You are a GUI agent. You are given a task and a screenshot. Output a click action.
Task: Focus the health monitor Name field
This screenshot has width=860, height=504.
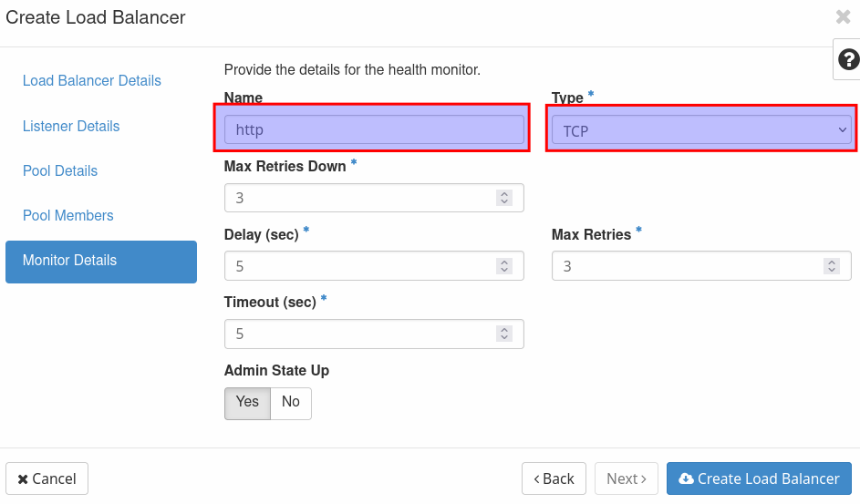click(x=374, y=129)
